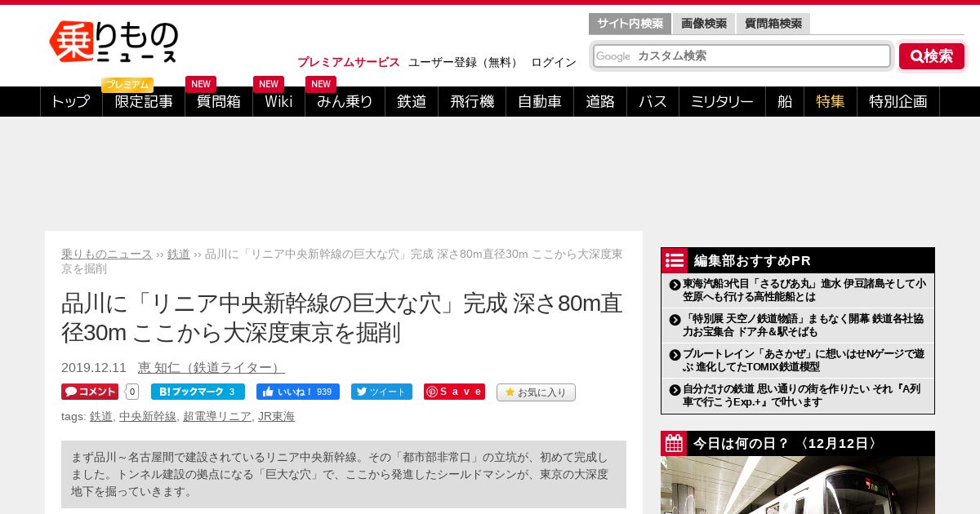Click the red コメント button
This screenshot has width=980, height=514.
[90, 392]
